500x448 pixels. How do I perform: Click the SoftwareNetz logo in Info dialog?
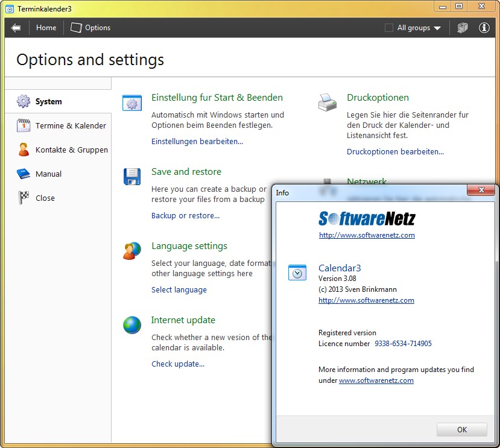coord(367,218)
